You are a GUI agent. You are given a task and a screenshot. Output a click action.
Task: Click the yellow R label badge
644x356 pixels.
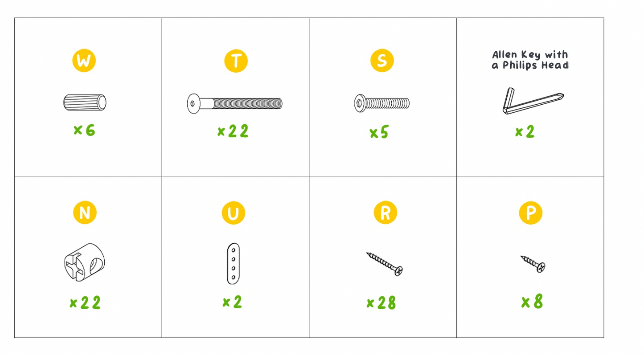(x=386, y=213)
